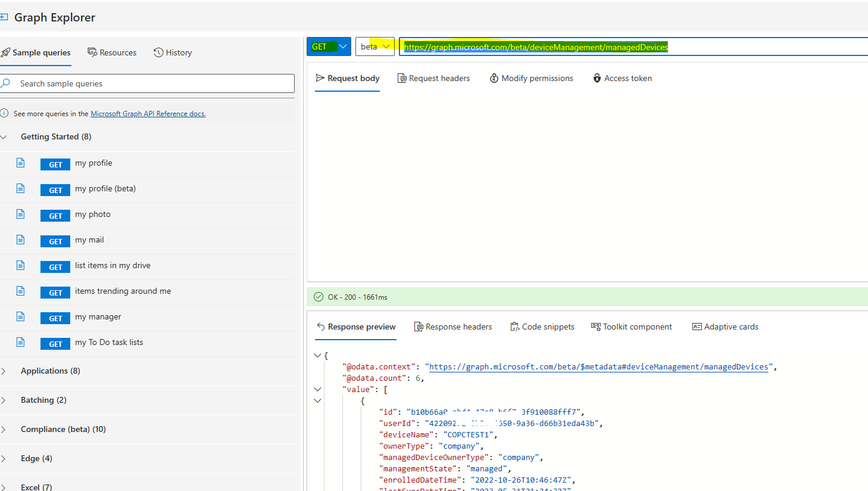
Task: Click the deviceName value "COPCTEST1"
Action: pos(470,434)
